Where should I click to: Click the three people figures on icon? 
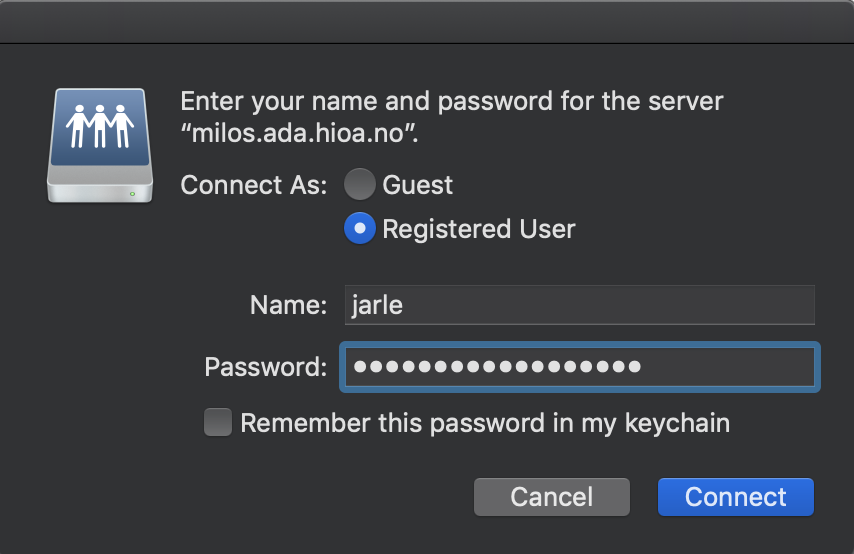(x=100, y=126)
